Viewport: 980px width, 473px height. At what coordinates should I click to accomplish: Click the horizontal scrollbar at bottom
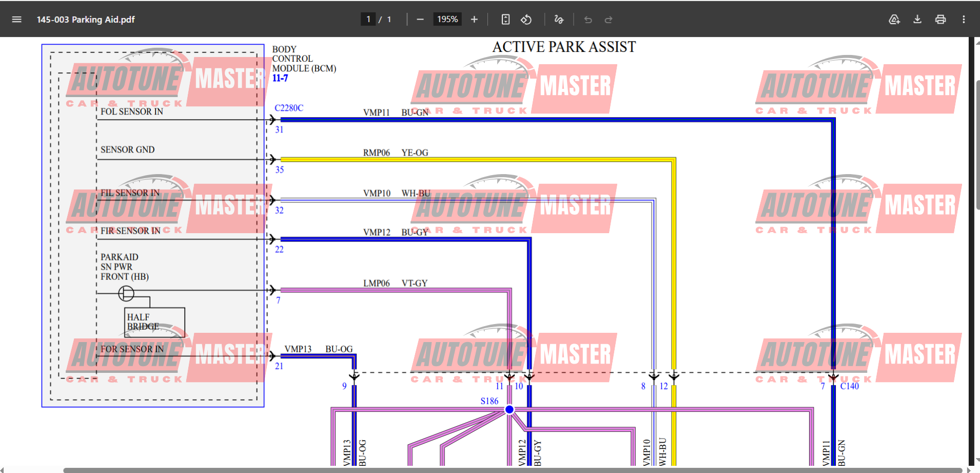[513, 470]
